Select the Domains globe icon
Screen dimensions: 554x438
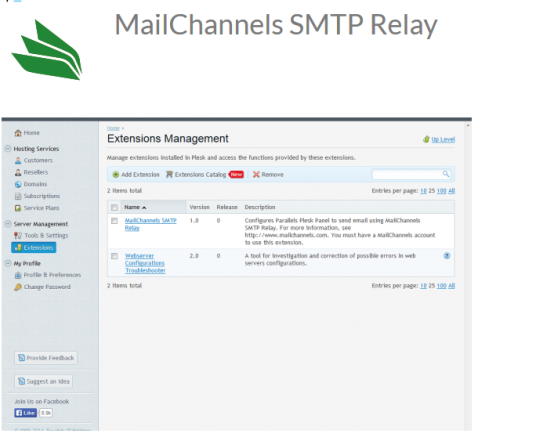click(x=18, y=184)
